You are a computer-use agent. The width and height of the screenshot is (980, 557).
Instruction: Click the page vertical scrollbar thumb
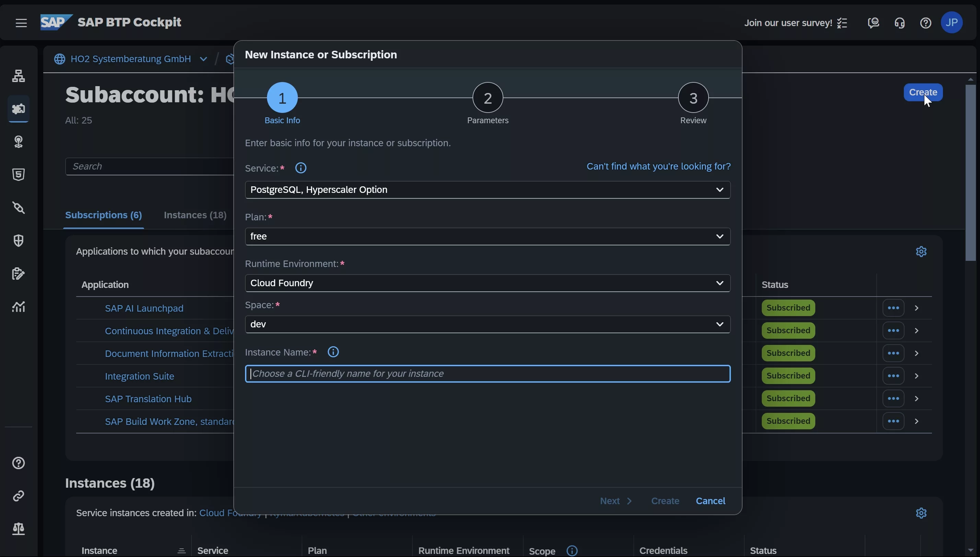[970, 172]
